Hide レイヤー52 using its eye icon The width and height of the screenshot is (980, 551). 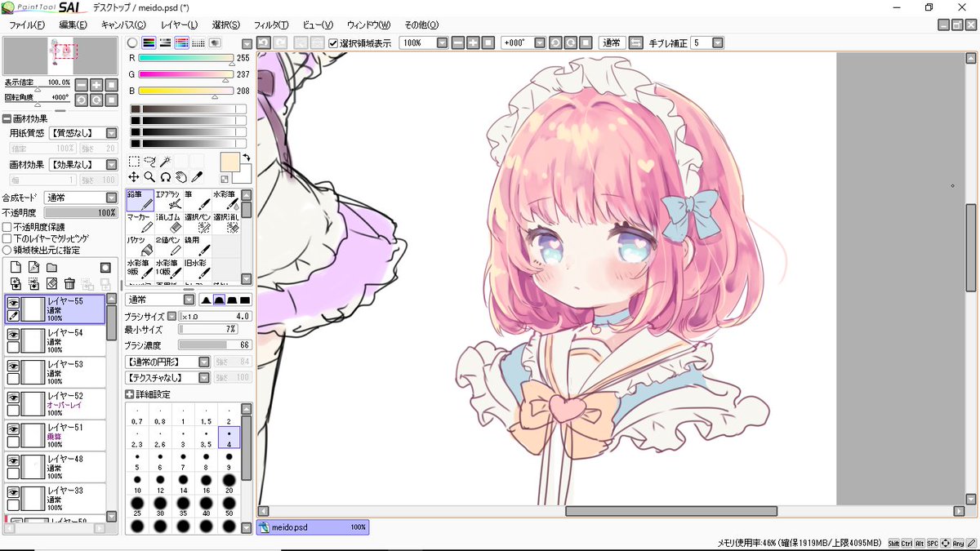click(13, 397)
